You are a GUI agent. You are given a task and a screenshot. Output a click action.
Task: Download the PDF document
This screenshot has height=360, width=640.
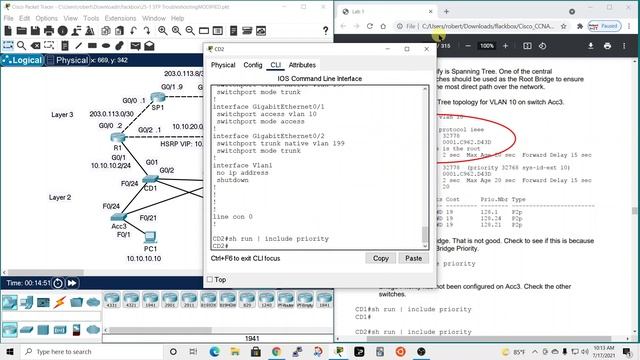point(591,46)
